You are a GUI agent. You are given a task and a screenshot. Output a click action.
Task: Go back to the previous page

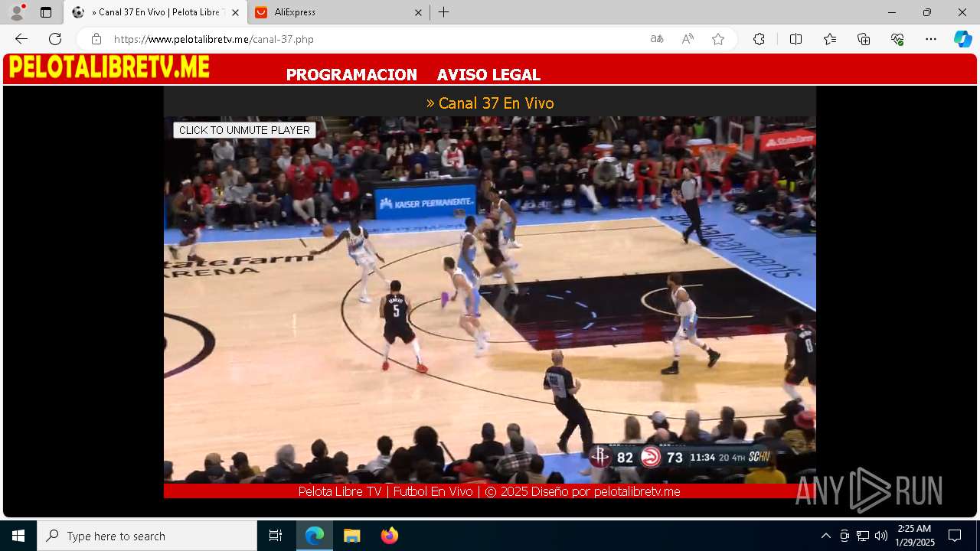(21, 39)
